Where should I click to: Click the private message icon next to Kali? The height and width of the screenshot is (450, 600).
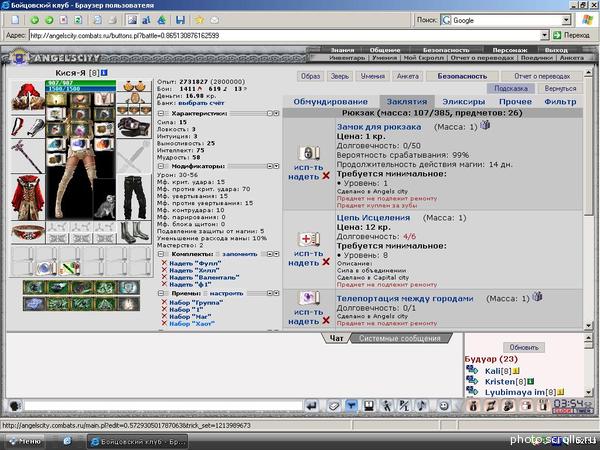[472, 370]
